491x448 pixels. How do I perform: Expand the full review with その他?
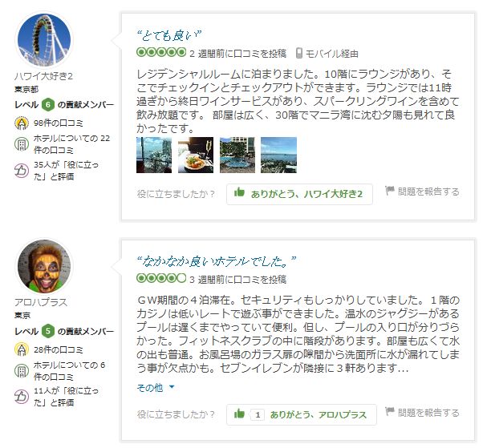click(150, 388)
